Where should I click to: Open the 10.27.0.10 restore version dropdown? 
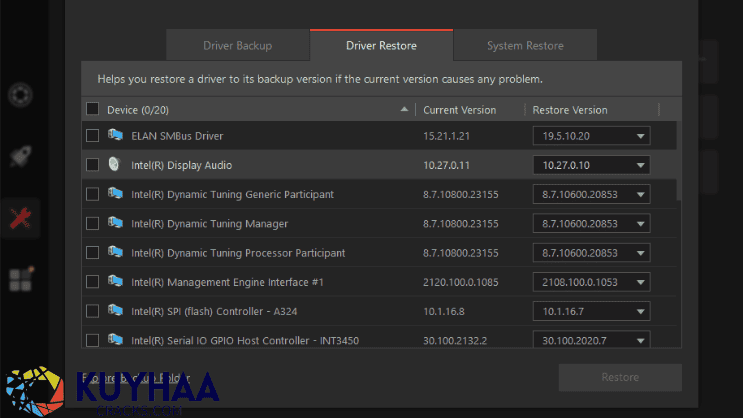[x=591, y=165]
